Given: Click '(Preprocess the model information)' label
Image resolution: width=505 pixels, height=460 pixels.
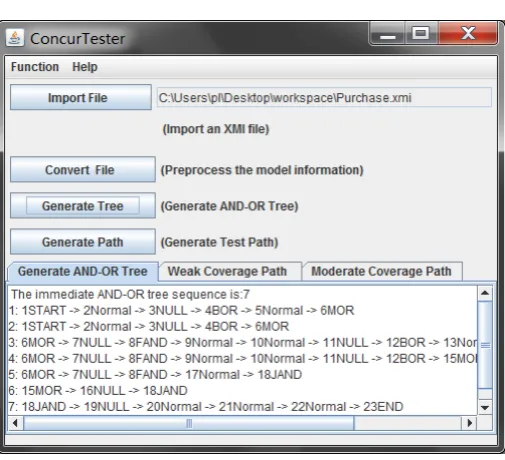Looking at the screenshot, I should 262,170.
